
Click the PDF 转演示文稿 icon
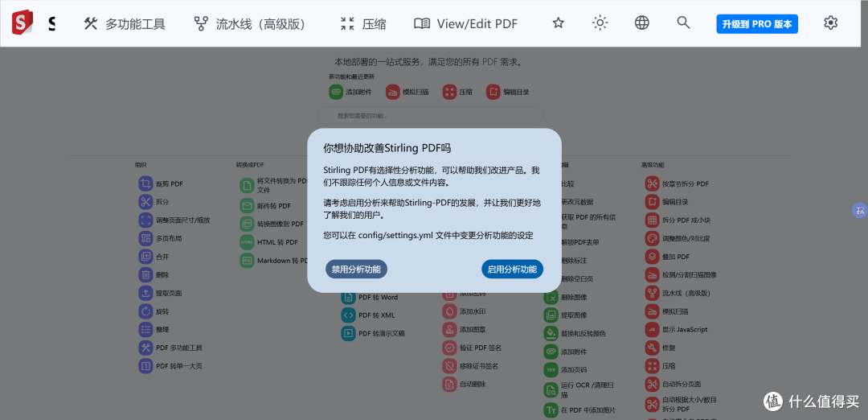coord(348,334)
